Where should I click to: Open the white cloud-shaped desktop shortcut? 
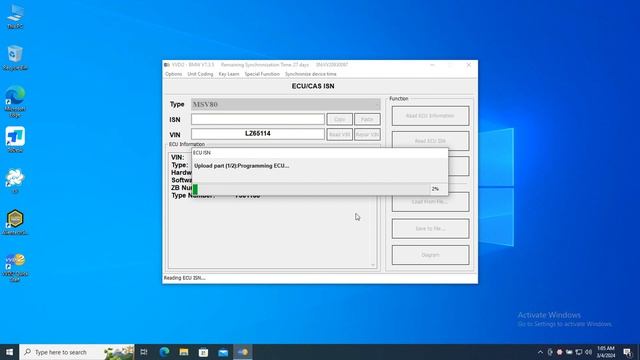[x=15, y=181]
